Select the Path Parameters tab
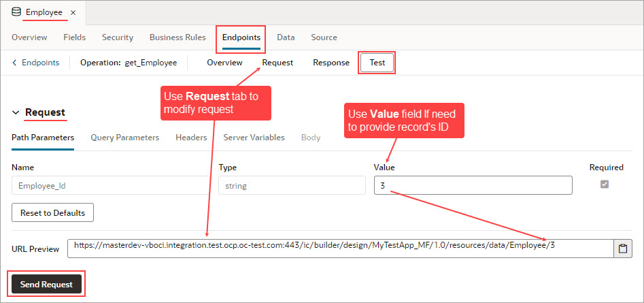 [x=43, y=138]
